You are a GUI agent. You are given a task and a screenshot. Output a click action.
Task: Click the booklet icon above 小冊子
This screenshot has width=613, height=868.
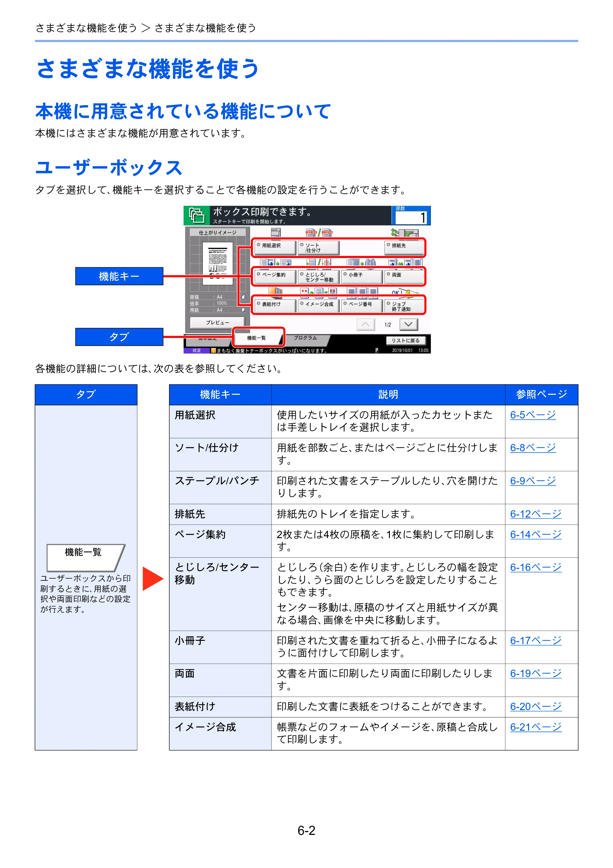pyautogui.click(x=361, y=262)
